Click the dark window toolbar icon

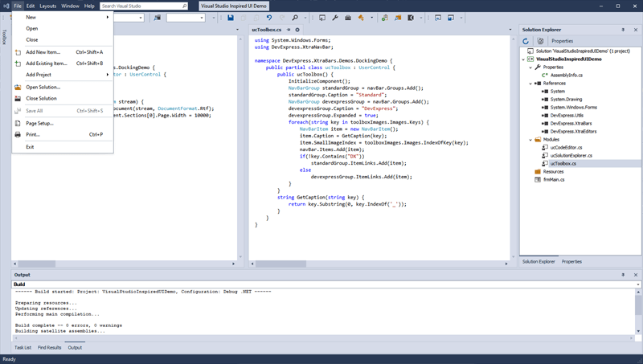[411, 18]
